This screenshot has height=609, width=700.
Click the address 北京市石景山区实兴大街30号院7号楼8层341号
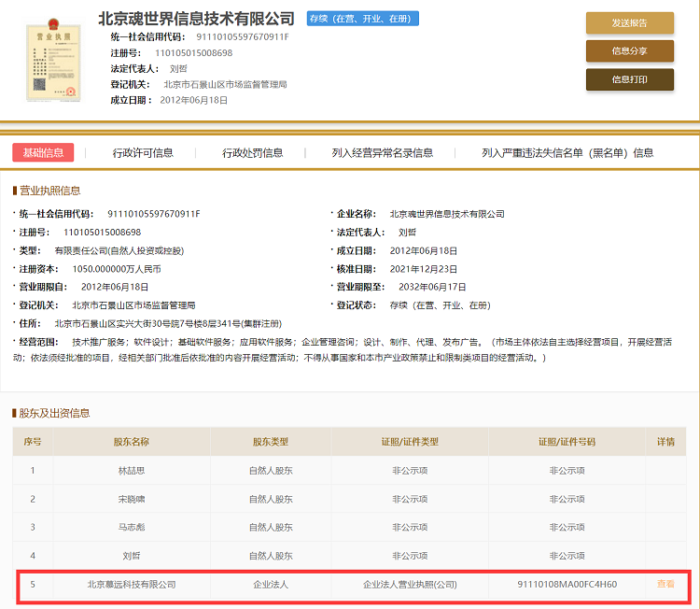point(168,323)
